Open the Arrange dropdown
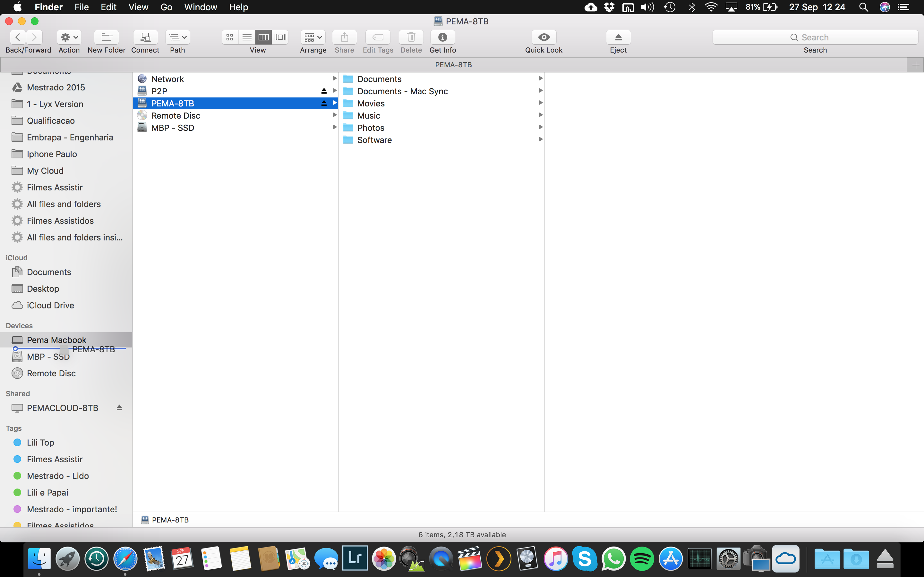The width and height of the screenshot is (924, 577). coord(312,37)
